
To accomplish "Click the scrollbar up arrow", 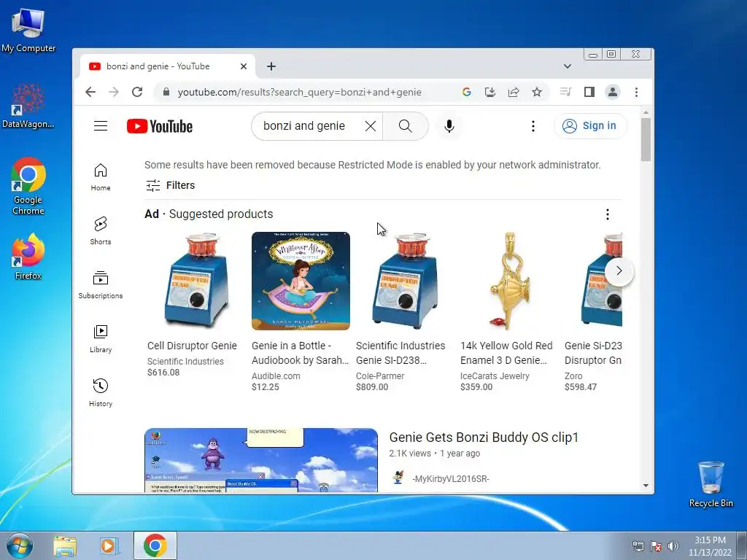I will tap(646, 112).
